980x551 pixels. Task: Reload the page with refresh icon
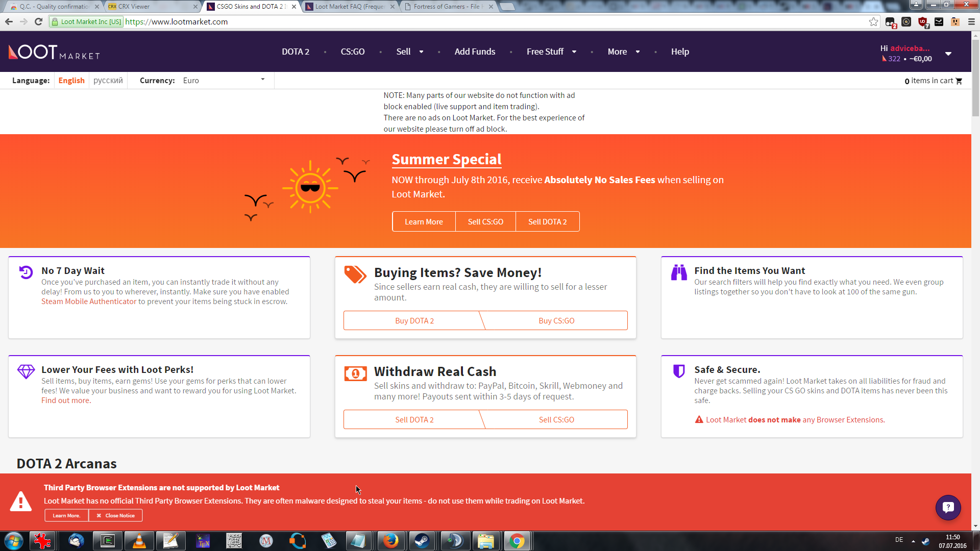[x=38, y=22]
